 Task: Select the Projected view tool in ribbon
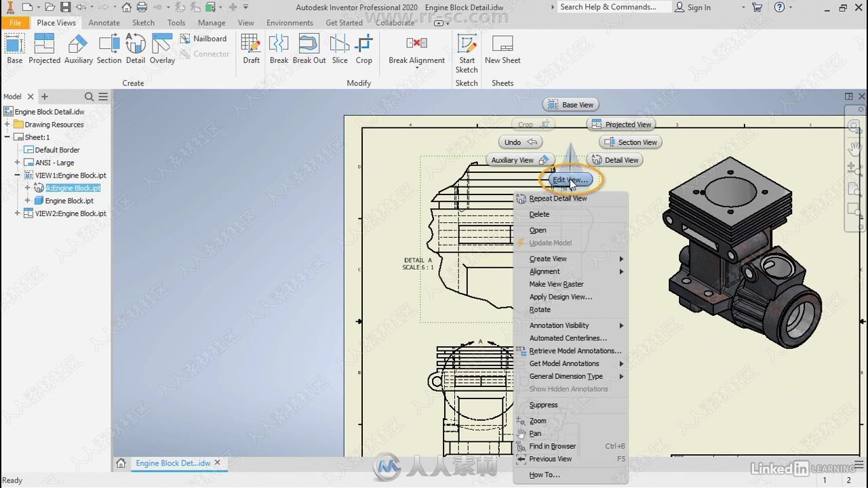(44, 49)
